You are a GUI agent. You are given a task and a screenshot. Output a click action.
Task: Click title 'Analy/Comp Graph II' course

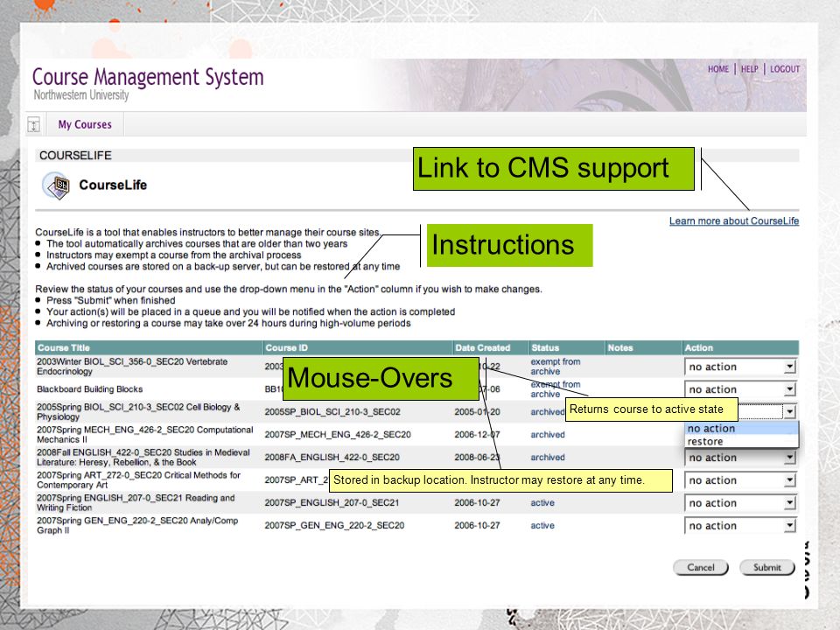point(137,526)
